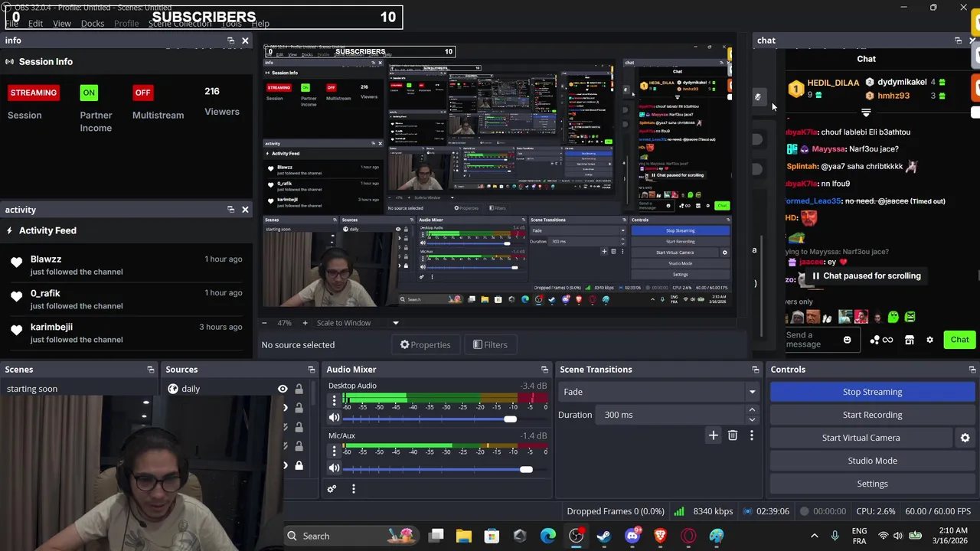Open the View menu
Viewport: 980px width, 551px height.
coord(62,24)
